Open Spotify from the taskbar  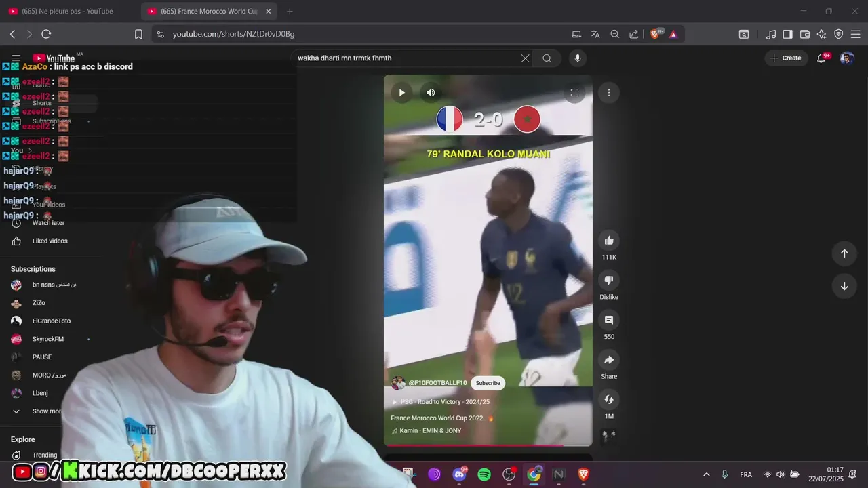(x=484, y=474)
